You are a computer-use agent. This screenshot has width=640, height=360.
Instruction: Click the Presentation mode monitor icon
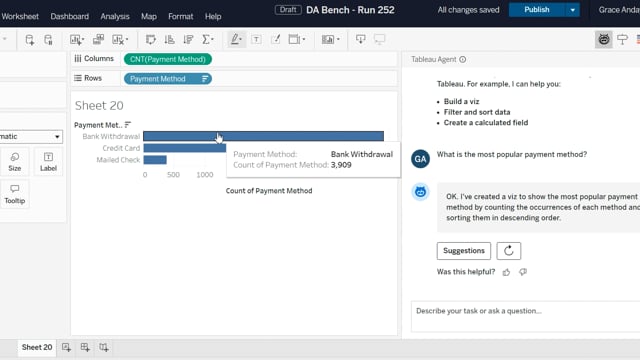(x=380, y=40)
